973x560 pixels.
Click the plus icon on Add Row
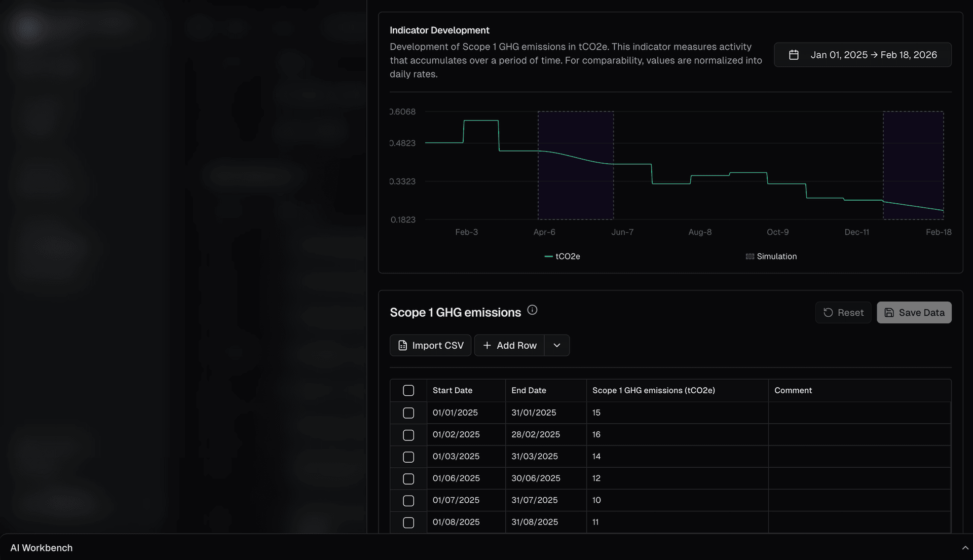pyautogui.click(x=487, y=345)
